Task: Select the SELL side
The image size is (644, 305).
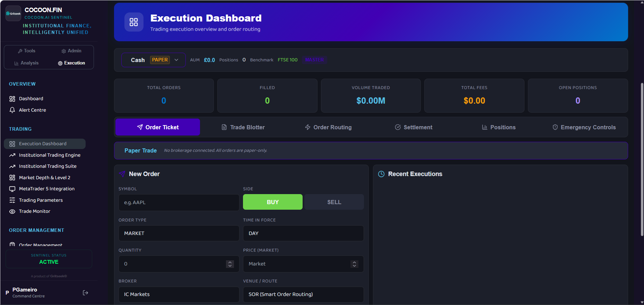Action: click(x=334, y=202)
